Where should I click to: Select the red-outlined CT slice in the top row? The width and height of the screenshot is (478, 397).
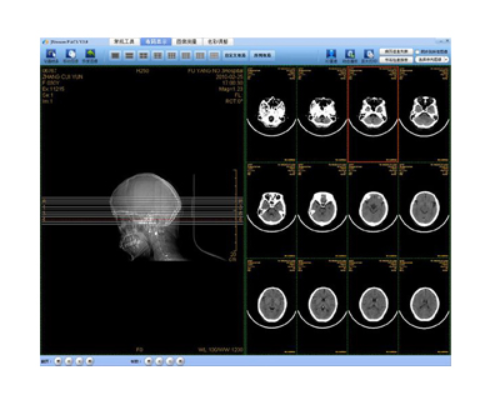pyautogui.click(x=373, y=114)
